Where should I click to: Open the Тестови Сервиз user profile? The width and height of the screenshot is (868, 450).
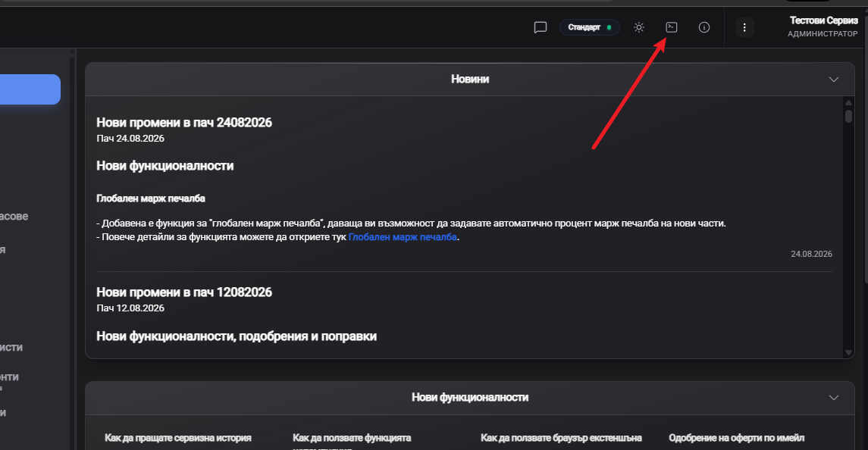[x=823, y=27]
